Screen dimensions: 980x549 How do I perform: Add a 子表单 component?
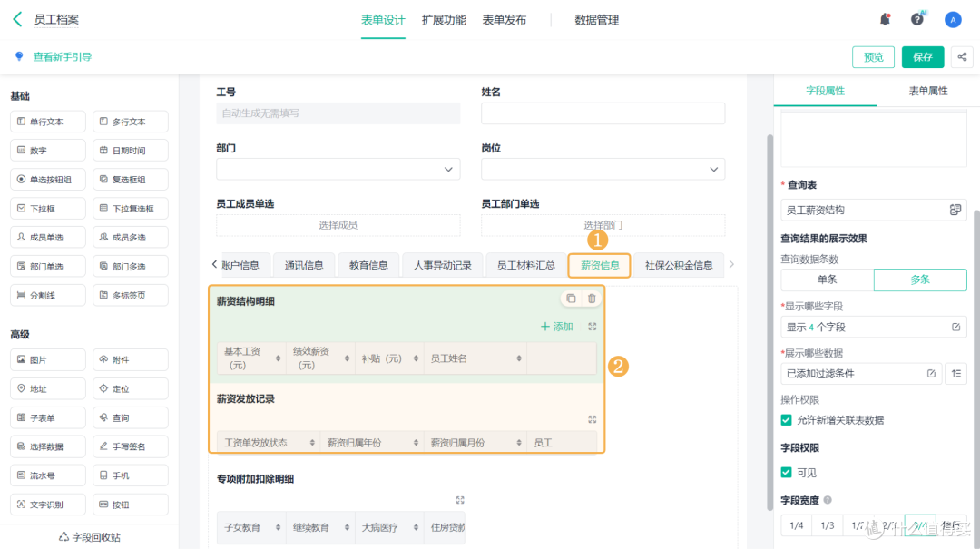(48, 417)
